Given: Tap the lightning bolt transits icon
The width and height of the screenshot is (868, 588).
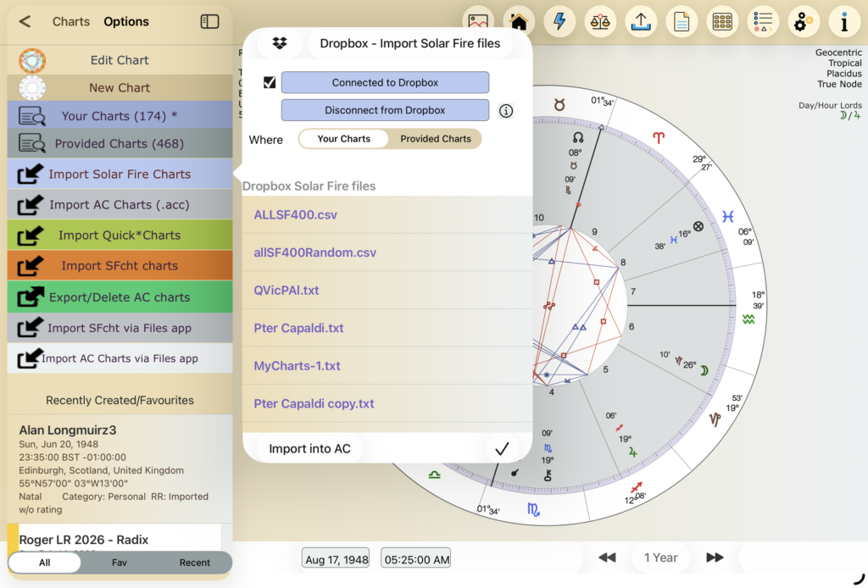Looking at the screenshot, I should point(559,21).
